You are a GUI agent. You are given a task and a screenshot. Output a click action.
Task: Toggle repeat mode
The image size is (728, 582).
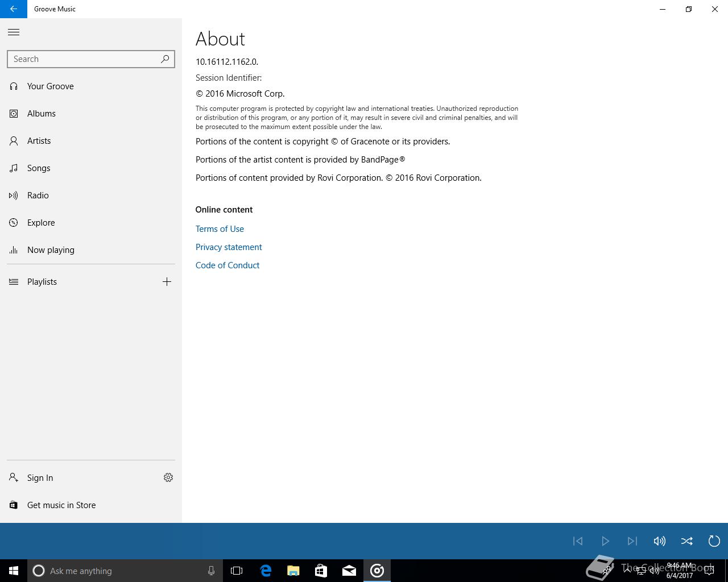[714, 541]
